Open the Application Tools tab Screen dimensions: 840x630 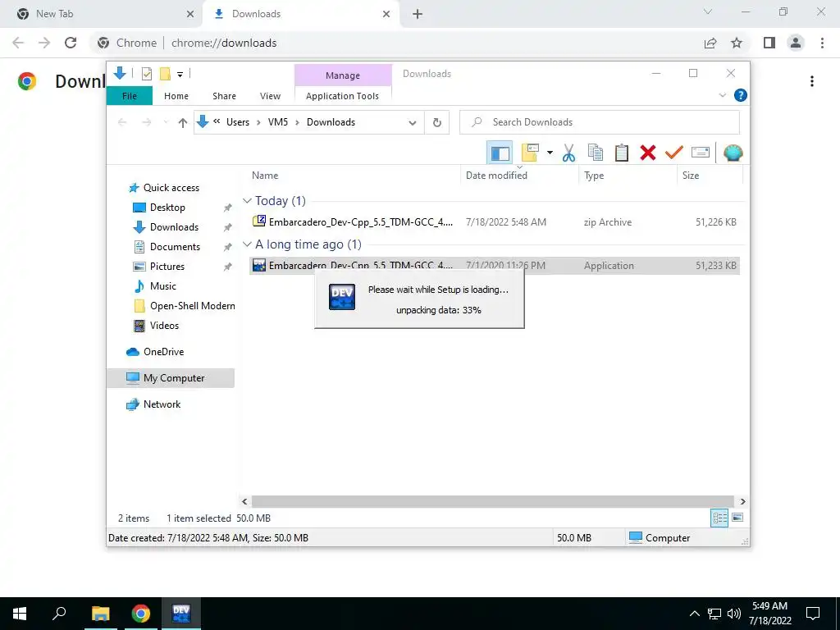pos(342,96)
